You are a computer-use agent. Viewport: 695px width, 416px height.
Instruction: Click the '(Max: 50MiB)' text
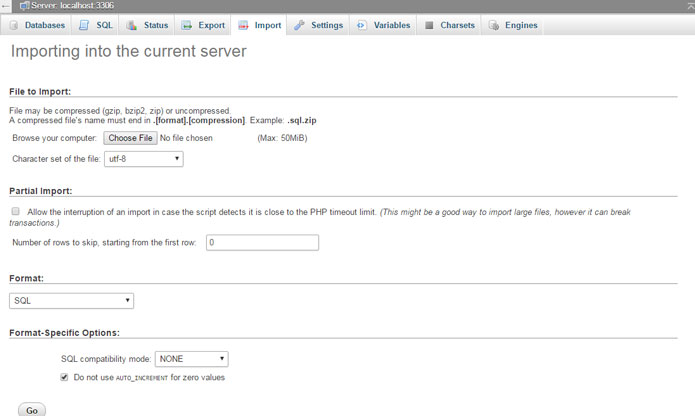[282, 138]
